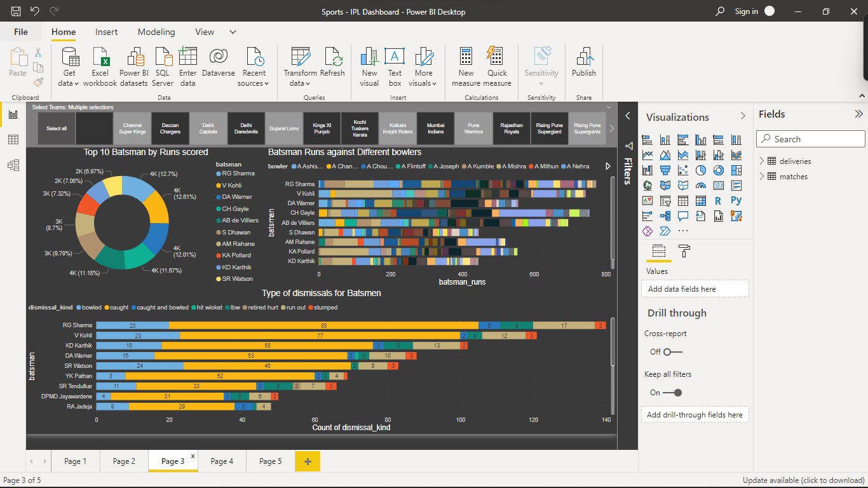868x488 pixels.
Task: Expand the deliveries table in Fields
Action: tap(761, 161)
